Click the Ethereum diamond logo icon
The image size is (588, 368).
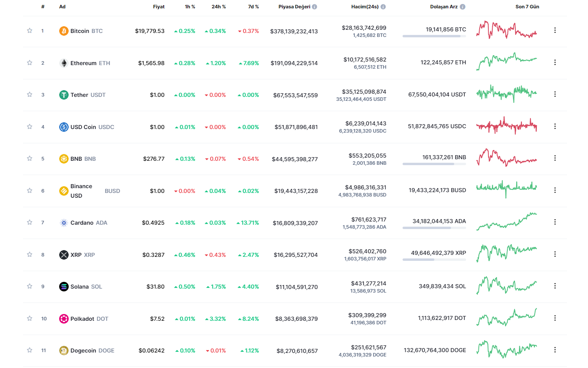64,63
